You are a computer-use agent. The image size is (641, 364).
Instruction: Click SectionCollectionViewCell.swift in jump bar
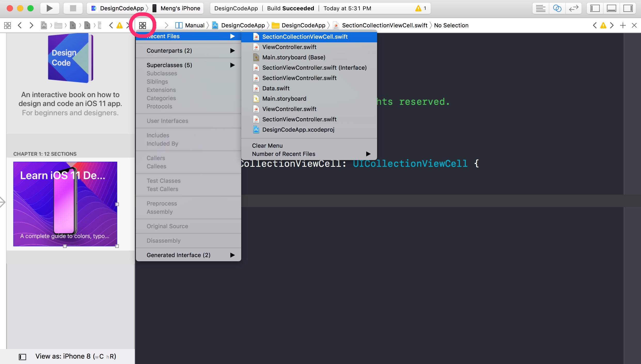point(380,25)
